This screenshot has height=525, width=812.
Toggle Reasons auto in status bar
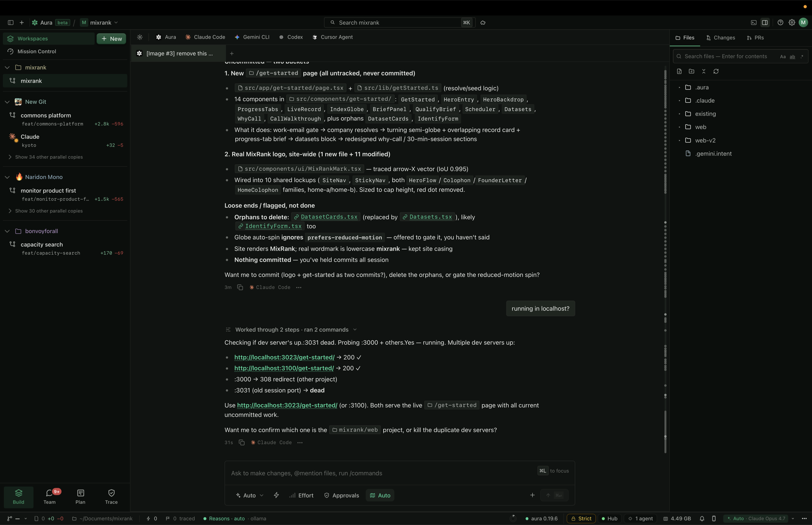(x=224, y=519)
